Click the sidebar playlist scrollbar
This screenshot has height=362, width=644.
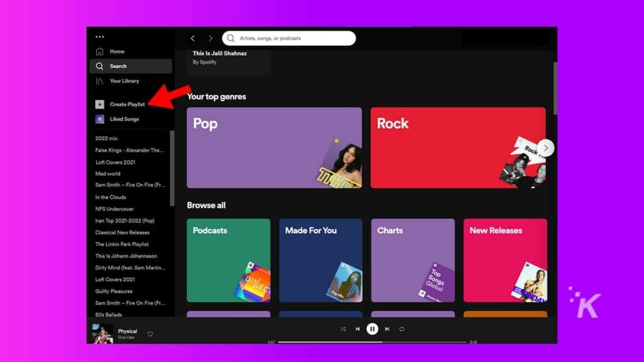[172, 168]
